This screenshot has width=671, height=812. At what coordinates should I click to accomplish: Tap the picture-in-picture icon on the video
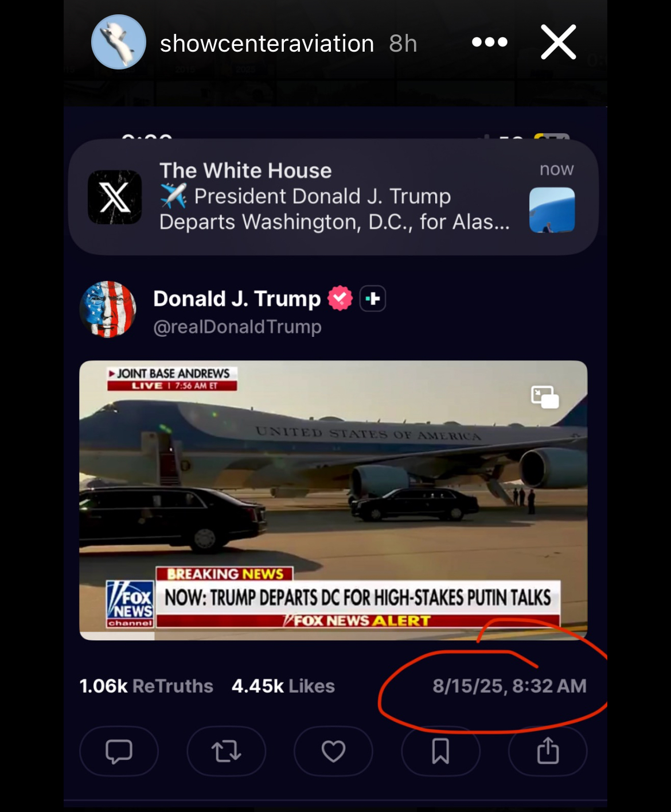pos(545,397)
